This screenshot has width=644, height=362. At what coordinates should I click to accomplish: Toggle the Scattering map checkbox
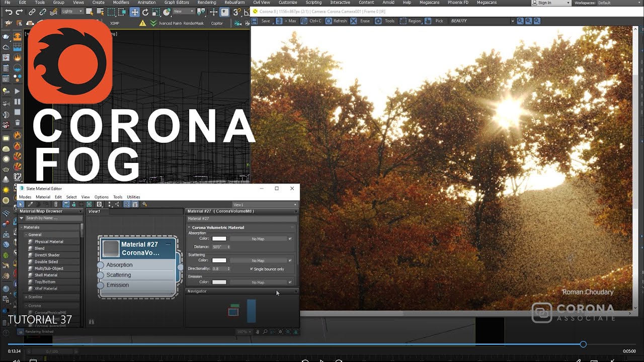pos(290,260)
